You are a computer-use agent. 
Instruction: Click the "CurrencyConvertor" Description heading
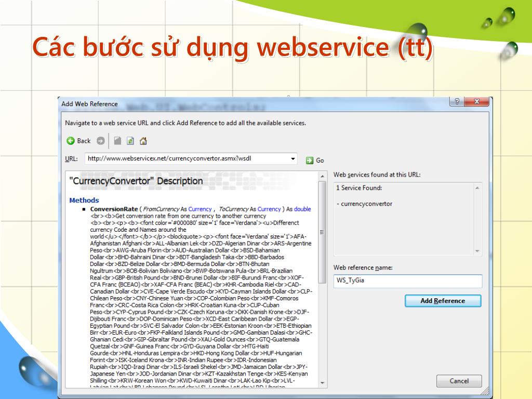136,181
